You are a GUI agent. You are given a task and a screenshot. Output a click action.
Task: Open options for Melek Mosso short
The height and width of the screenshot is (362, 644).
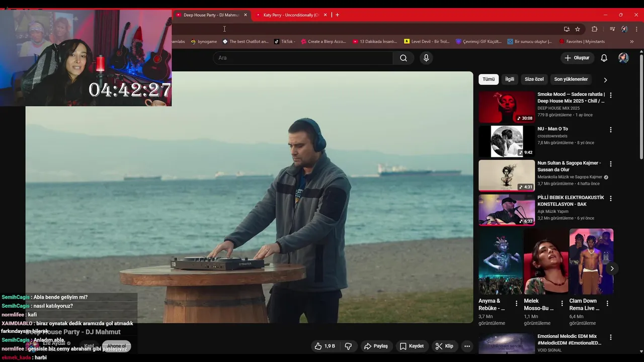point(562,303)
